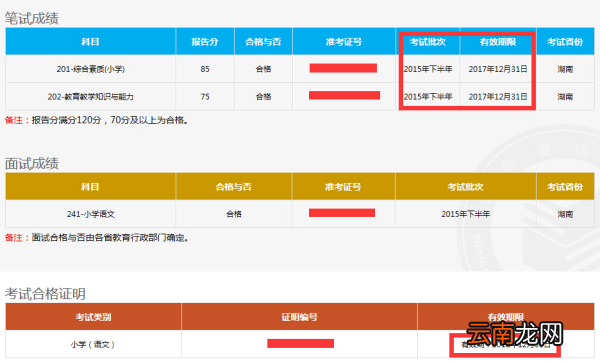Screen dimensions: 600x362
Task: Click 湖南 in the 202-教育教学 row
Action: pyautogui.click(x=565, y=97)
